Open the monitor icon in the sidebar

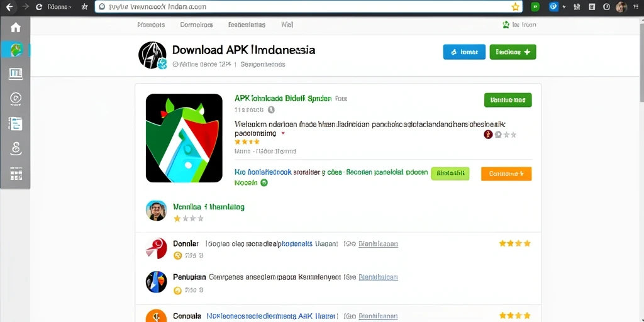tap(16, 74)
